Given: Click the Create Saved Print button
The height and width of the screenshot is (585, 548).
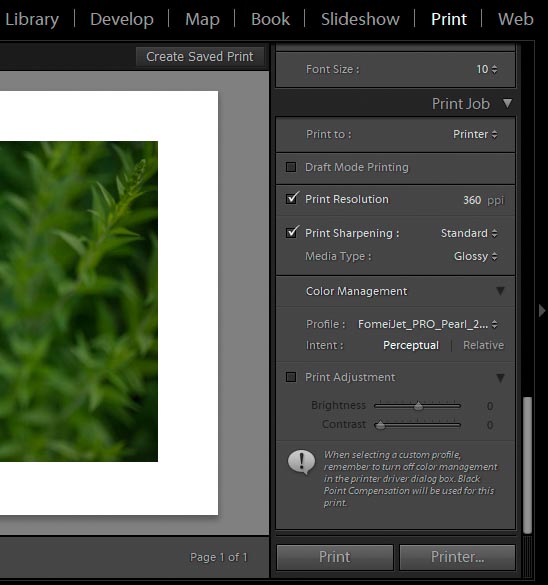Looking at the screenshot, I should tap(200, 57).
